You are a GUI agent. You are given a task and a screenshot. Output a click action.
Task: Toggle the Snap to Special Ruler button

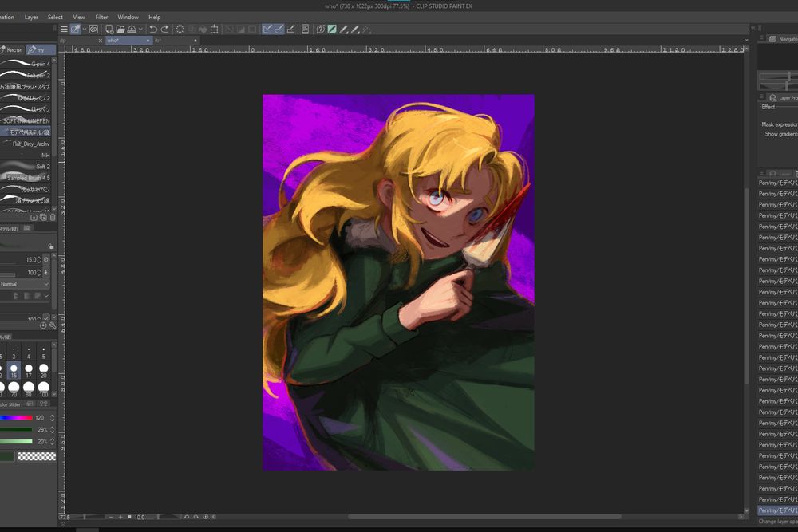(279, 30)
